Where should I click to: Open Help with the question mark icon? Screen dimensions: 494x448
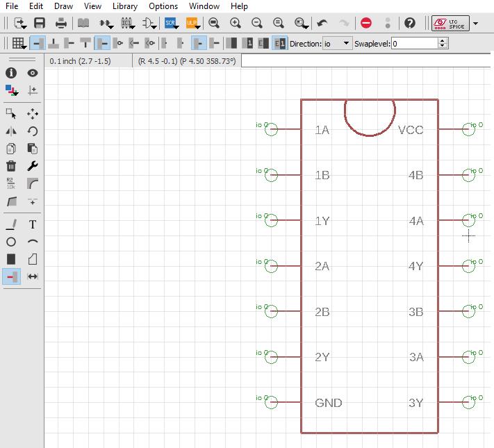(409, 23)
